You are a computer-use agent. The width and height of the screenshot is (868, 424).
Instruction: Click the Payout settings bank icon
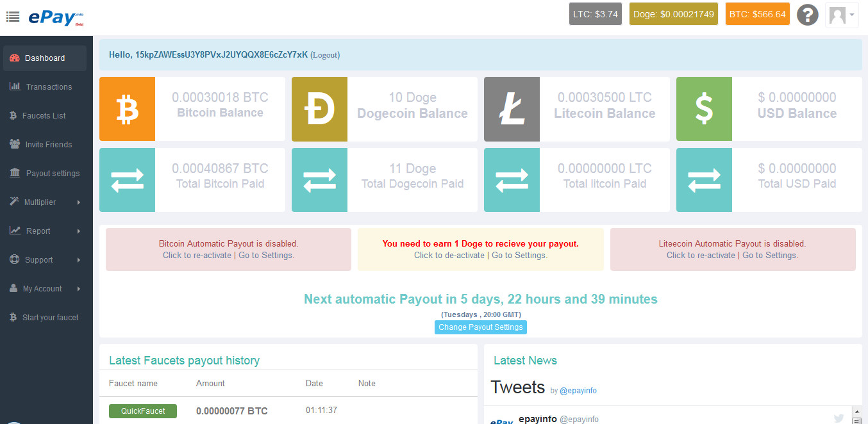click(x=15, y=173)
